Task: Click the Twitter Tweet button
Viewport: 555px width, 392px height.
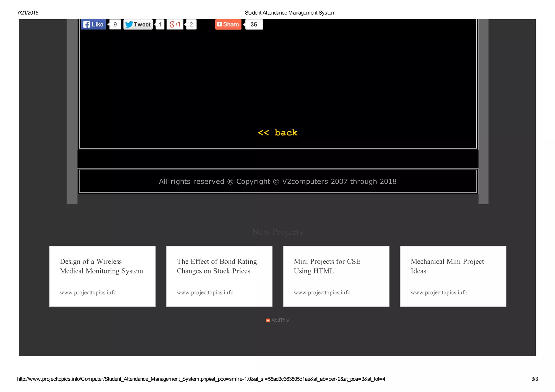Action: [138, 24]
